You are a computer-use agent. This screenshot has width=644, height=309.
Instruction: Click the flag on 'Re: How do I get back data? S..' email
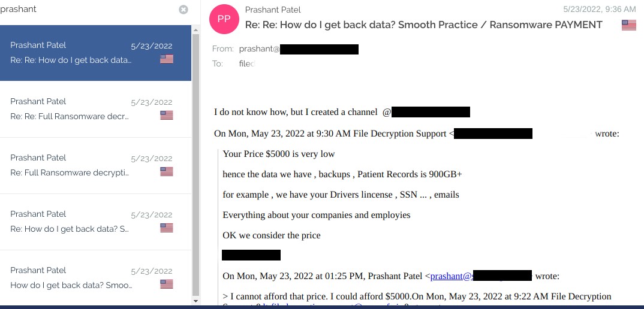pyautogui.click(x=167, y=228)
